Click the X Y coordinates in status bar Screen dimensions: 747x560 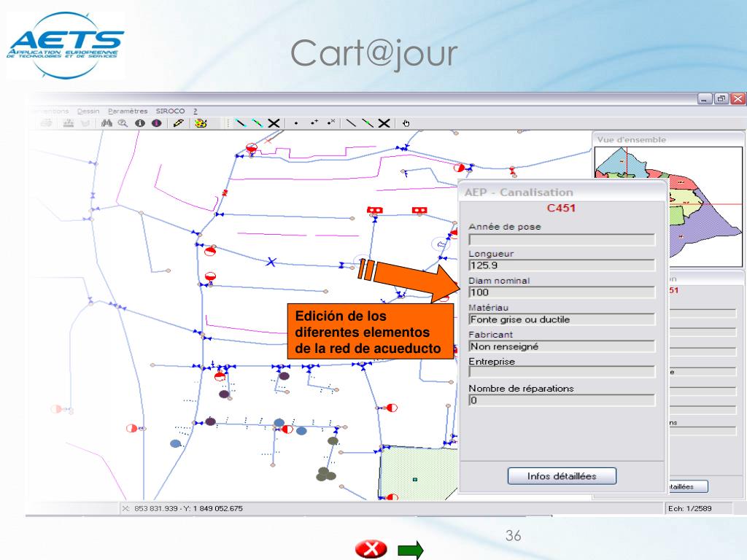point(182,508)
